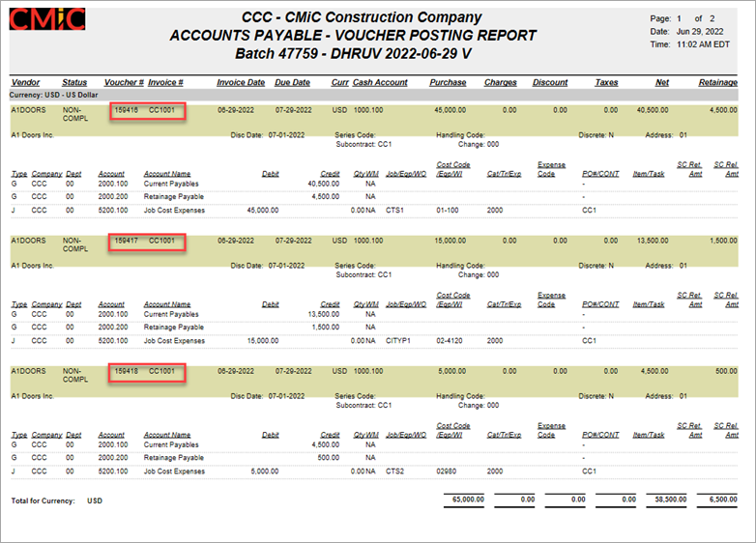Click the Voucher # column header
Image resolution: width=756 pixels, height=543 pixels.
(124, 82)
